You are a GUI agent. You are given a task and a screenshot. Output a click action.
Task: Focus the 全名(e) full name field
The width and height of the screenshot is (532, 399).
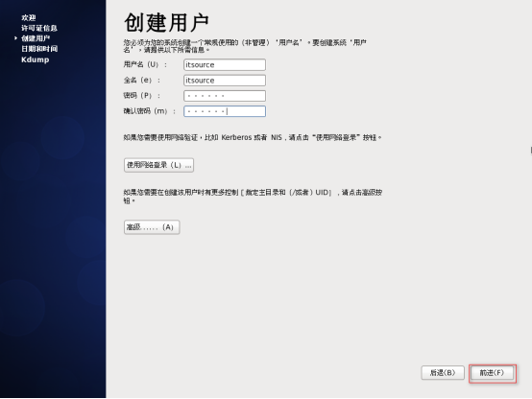(225, 81)
